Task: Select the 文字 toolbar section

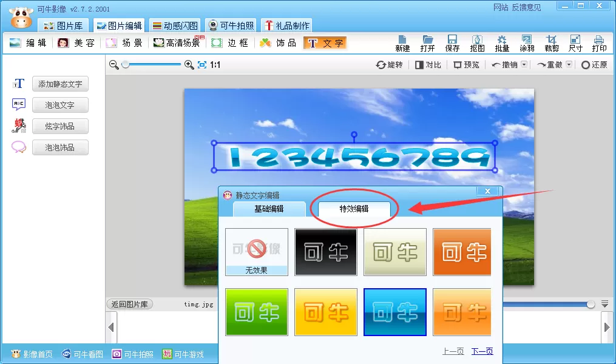Action: pyautogui.click(x=326, y=43)
